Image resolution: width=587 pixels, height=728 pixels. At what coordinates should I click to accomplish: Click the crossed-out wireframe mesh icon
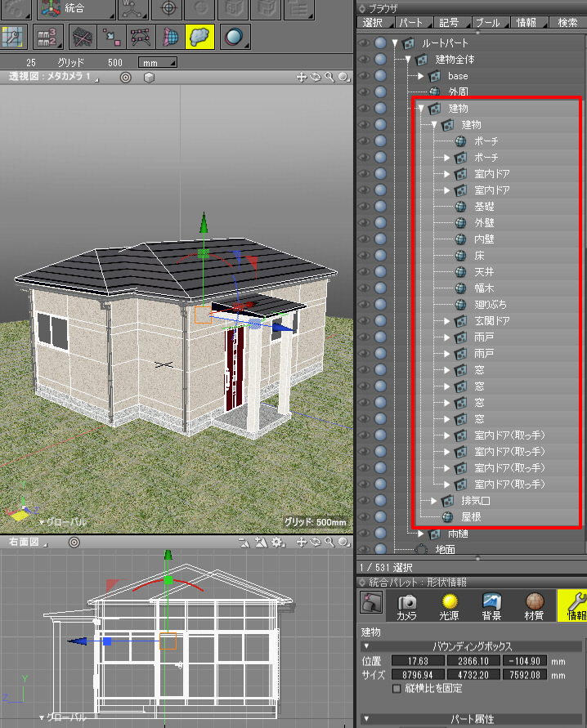(x=83, y=37)
